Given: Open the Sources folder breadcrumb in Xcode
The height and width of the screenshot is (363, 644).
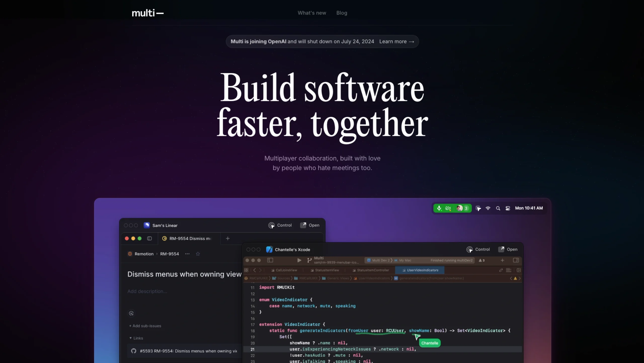Looking at the screenshot, I should pos(281,278).
